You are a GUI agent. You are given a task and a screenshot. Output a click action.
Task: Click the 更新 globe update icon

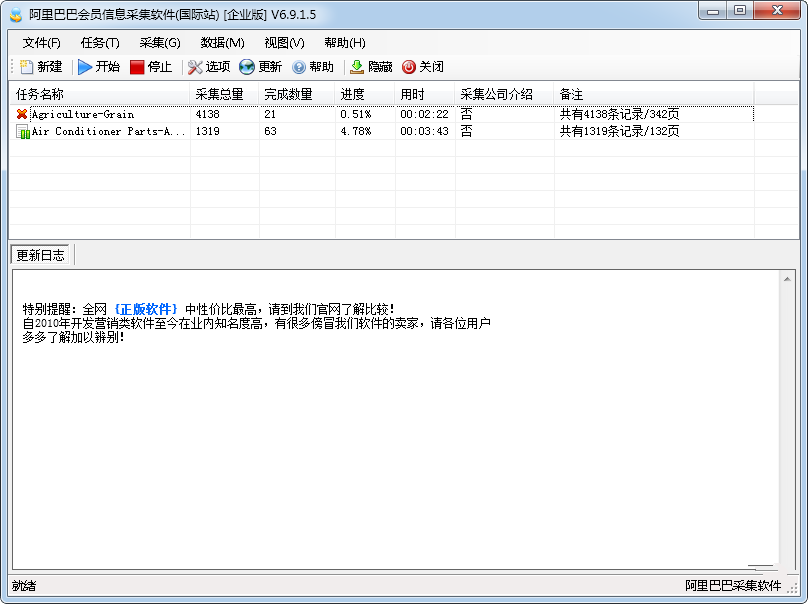pos(247,67)
